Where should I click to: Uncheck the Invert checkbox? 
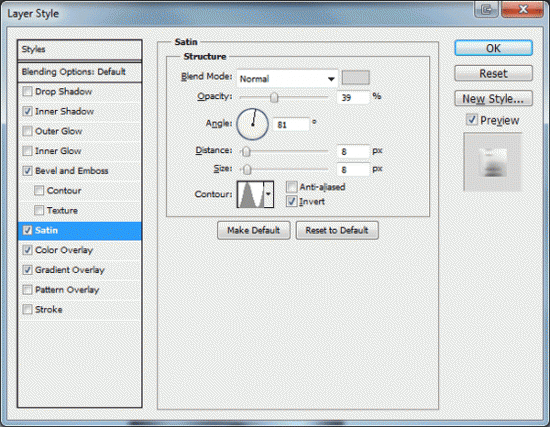click(291, 201)
